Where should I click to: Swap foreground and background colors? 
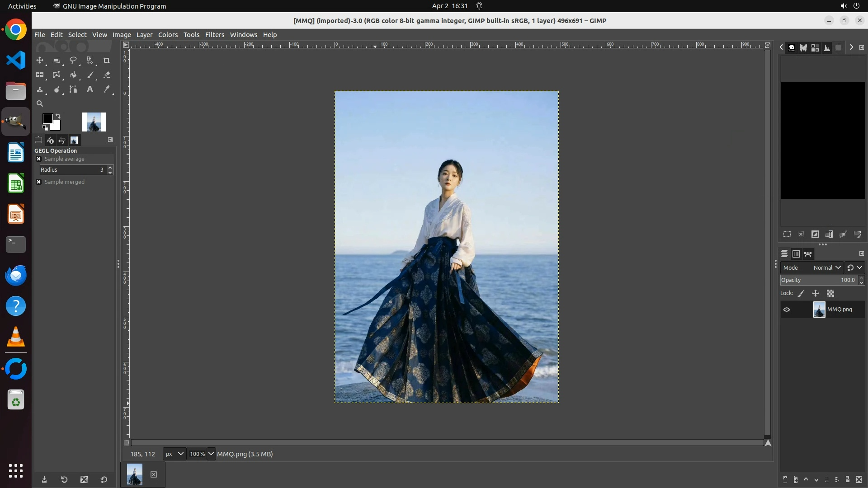pos(58,116)
